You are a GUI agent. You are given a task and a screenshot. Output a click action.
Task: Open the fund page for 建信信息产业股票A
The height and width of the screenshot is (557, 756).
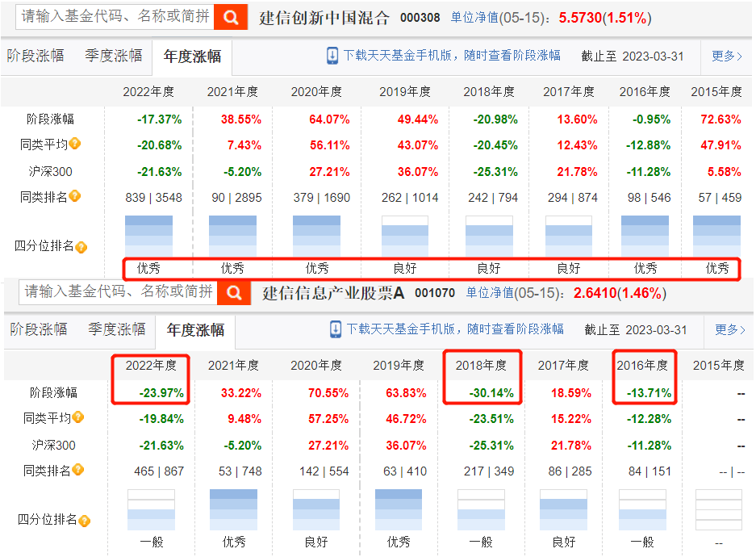329,293
